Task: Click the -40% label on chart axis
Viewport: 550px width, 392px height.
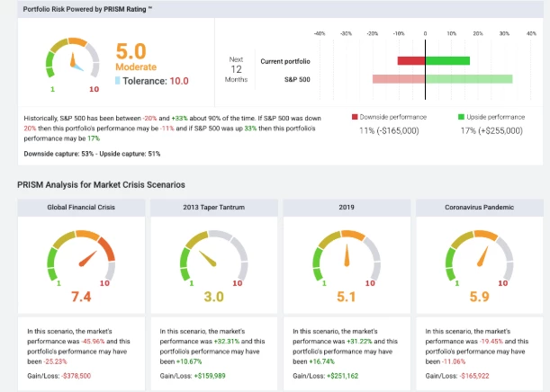Action: coord(320,33)
